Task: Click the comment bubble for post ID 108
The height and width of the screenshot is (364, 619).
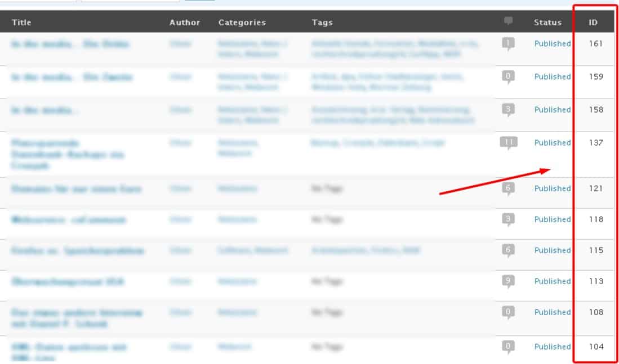Action: (509, 313)
